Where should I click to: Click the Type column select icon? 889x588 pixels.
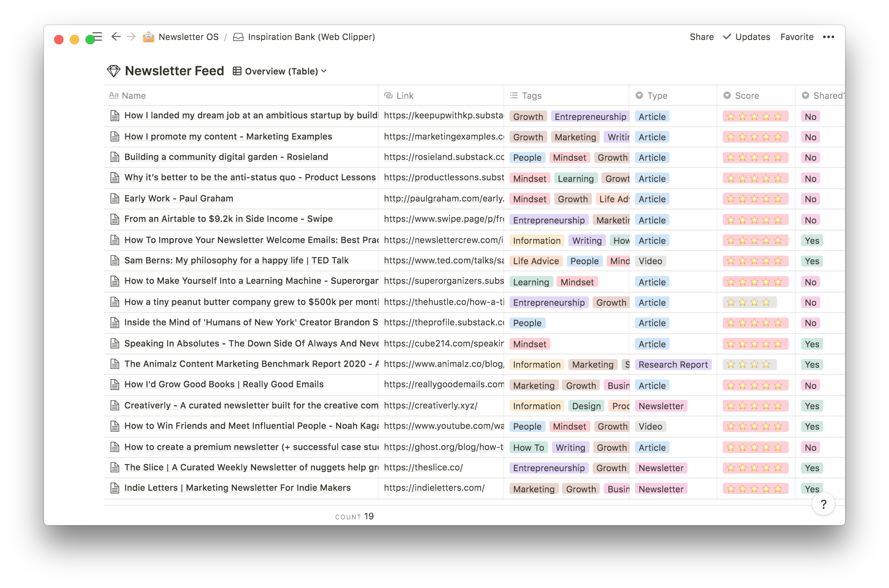pos(639,95)
